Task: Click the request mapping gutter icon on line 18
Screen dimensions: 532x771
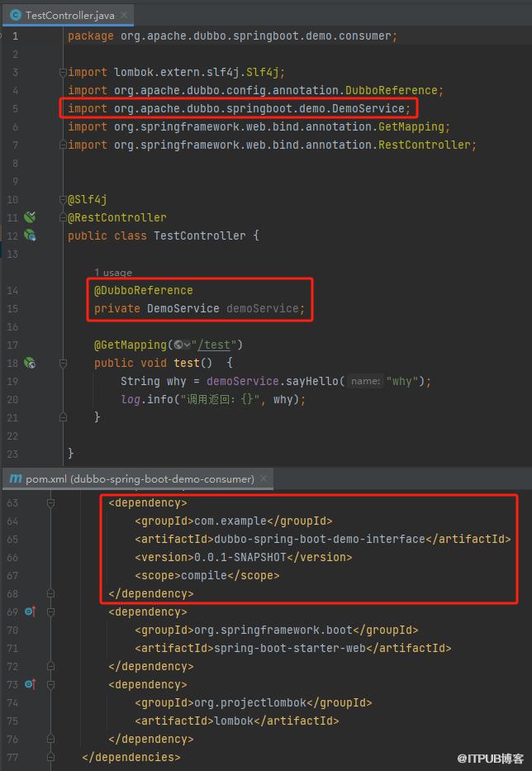Action: pyautogui.click(x=30, y=363)
